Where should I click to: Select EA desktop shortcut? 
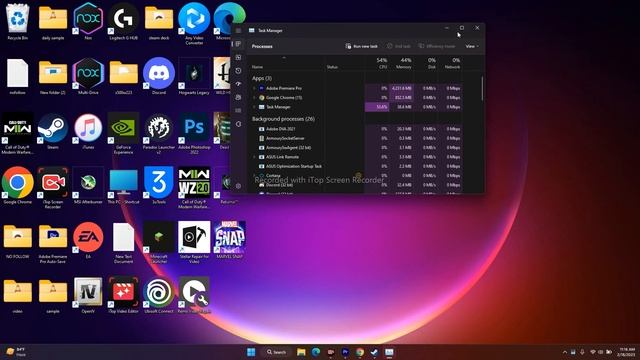(x=88, y=240)
